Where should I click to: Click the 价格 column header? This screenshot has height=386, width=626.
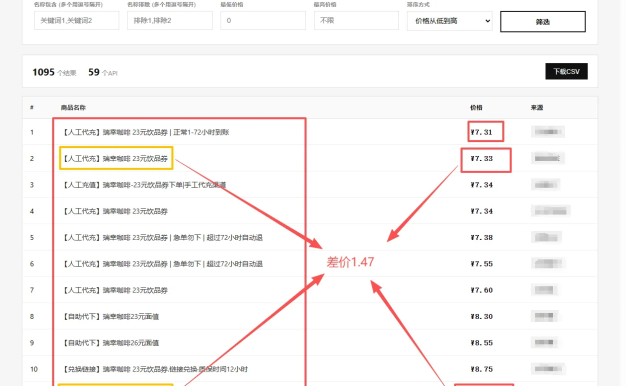pyautogui.click(x=476, y=107)
